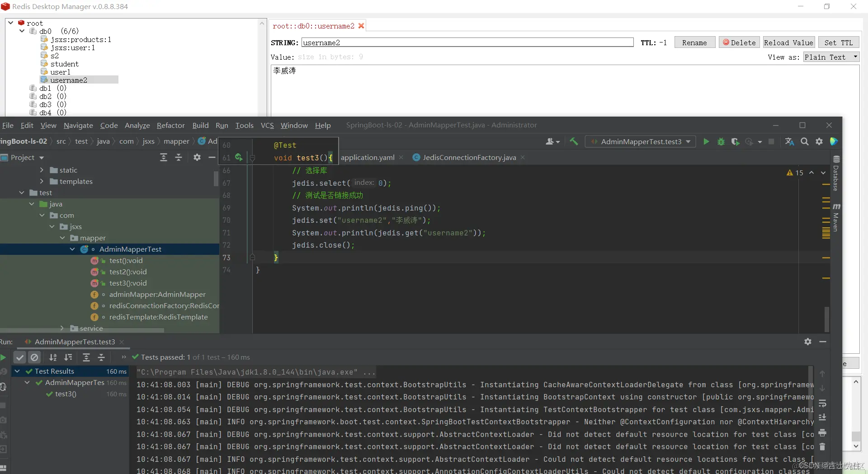Viewport: 868px width, 474px height.
Task: Select db1 (0) database in Redis tree
Action: point(52,88)
